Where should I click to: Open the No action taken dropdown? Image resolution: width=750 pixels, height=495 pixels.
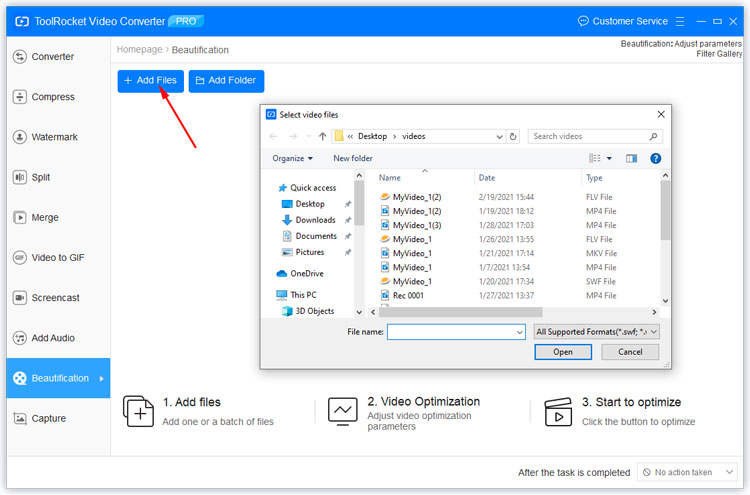tap(687, 473)
